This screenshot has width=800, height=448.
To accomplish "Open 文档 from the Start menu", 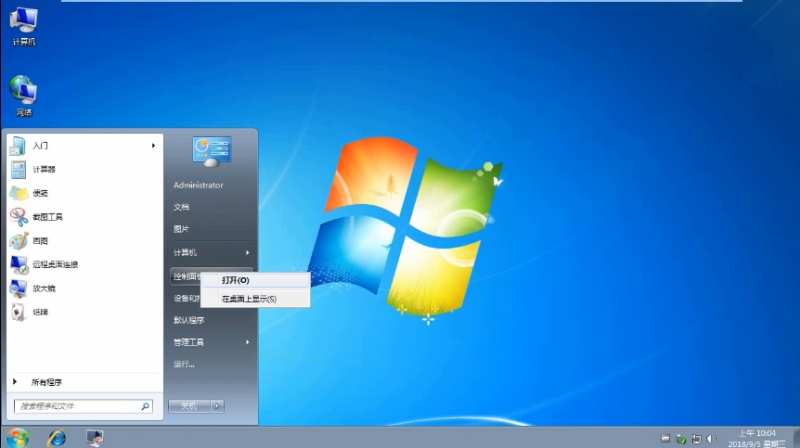I will (x=181, y=207).
